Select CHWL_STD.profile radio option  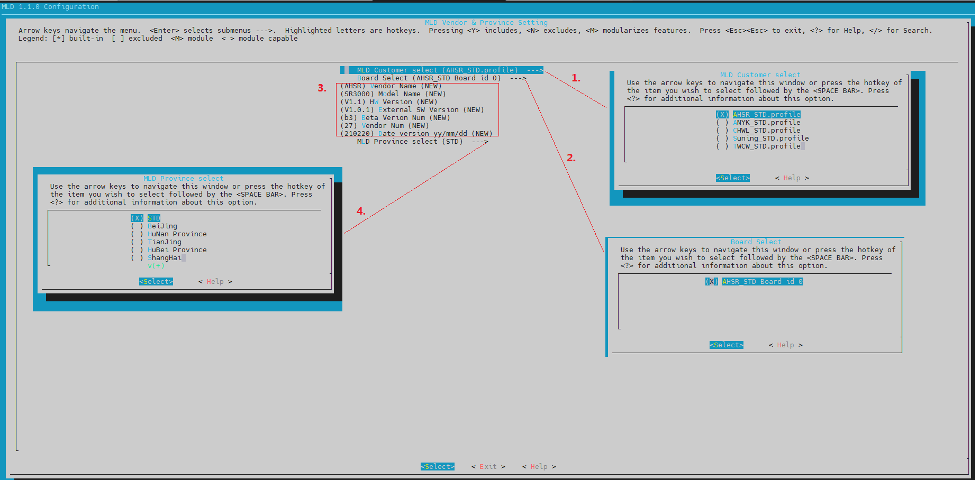758,130
